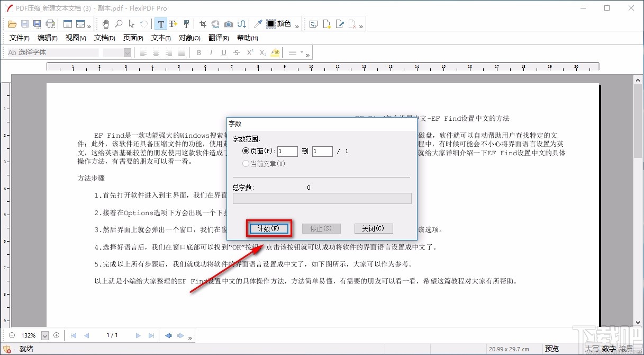Open the 文档(D) menu
Viewport: 644px width, 355px height.
(x=105, y=38)
